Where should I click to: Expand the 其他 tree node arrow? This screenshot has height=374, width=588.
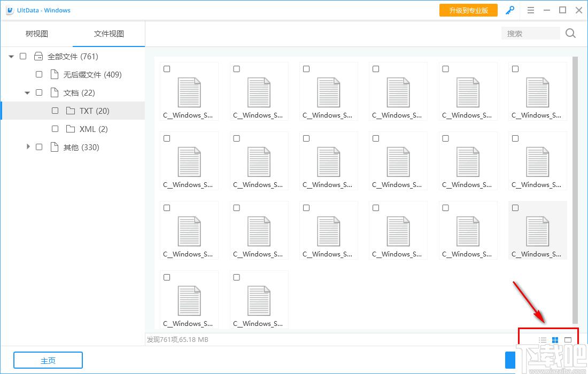[x=28, y=146]
